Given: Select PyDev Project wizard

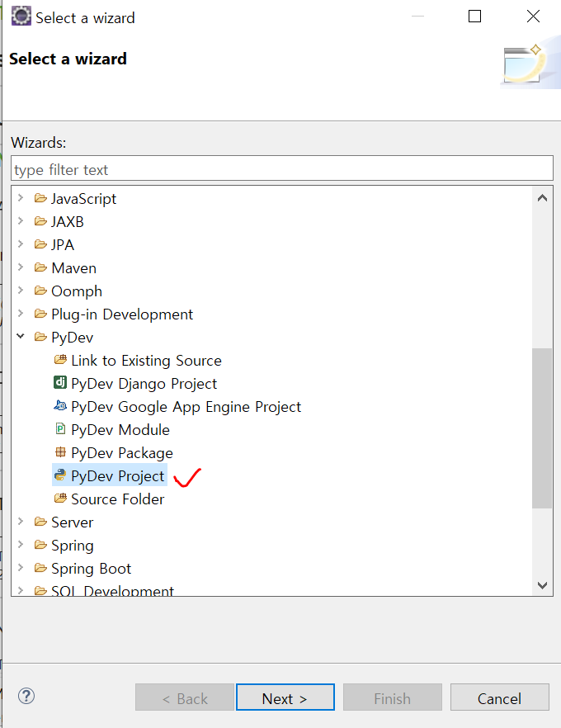Looking at the screenshot, I should tap(117, 476).
